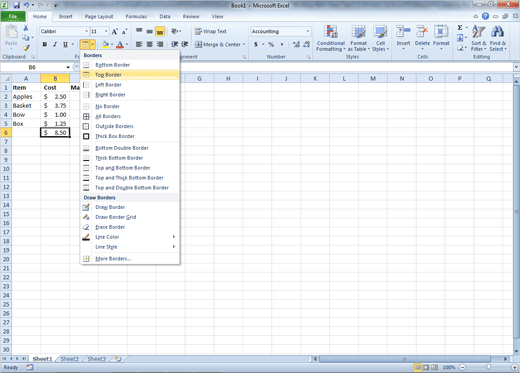The image size is (520, 373).
Task: Apply the Percent Style icon
Action: click(x=271, y=44)
